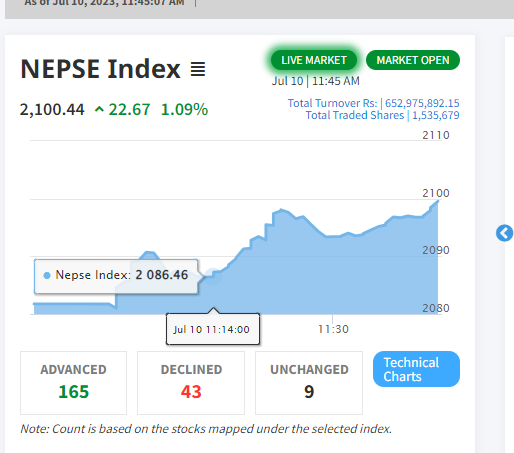Viewport: 514px width, 453px height.
Task: Select the ADVANCED 165 box
Action: coord(73,383)
